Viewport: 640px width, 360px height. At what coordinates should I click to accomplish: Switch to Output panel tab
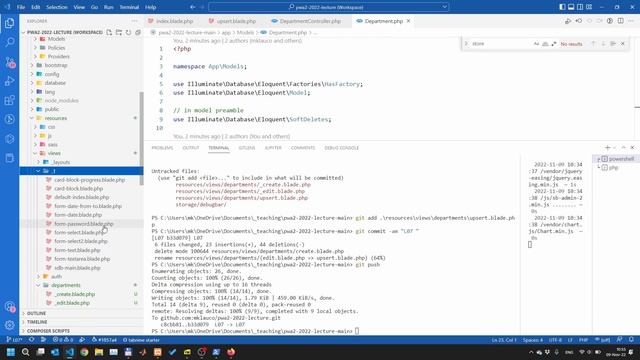pyautogui.click(x=191, y=148)
